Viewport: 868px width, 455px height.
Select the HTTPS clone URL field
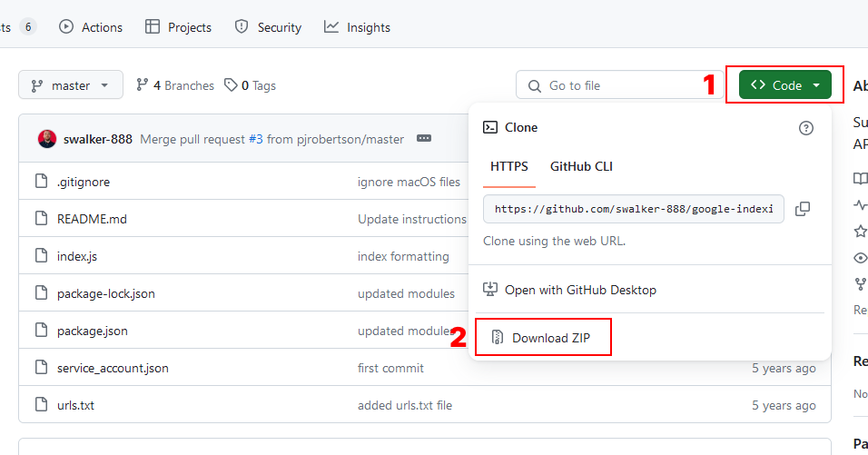(633, 209)
